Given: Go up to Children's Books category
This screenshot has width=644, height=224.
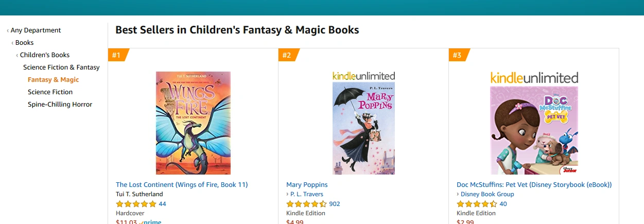Looking at the screenshot, I should coord(44,55).
